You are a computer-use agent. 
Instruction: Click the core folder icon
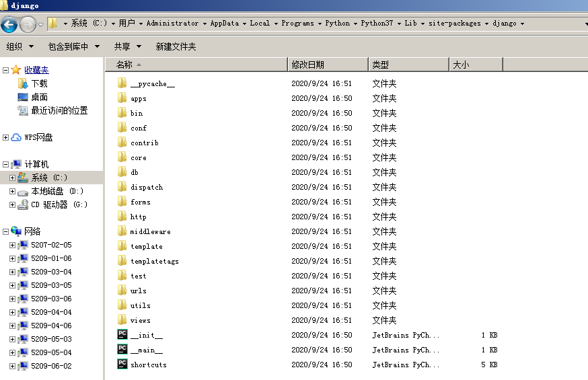[x=122, y=157]
